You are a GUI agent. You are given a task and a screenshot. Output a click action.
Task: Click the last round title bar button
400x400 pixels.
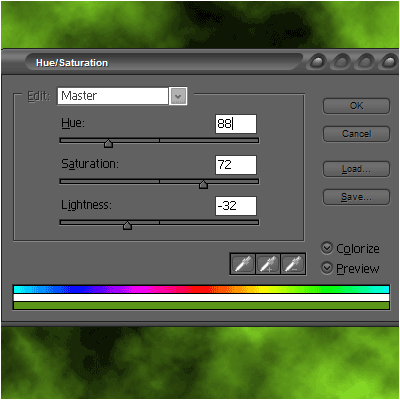coord(389,62)
